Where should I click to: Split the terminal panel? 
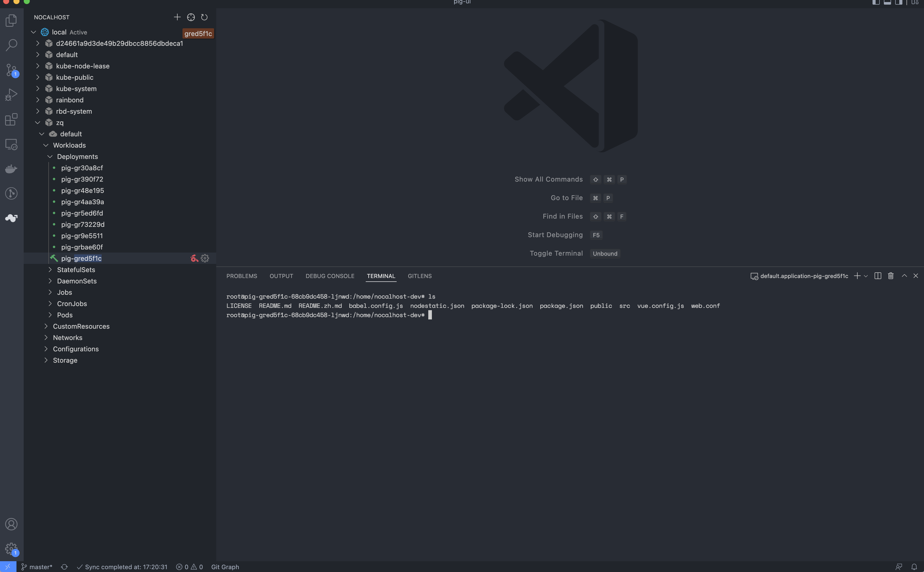click(878, 276)
